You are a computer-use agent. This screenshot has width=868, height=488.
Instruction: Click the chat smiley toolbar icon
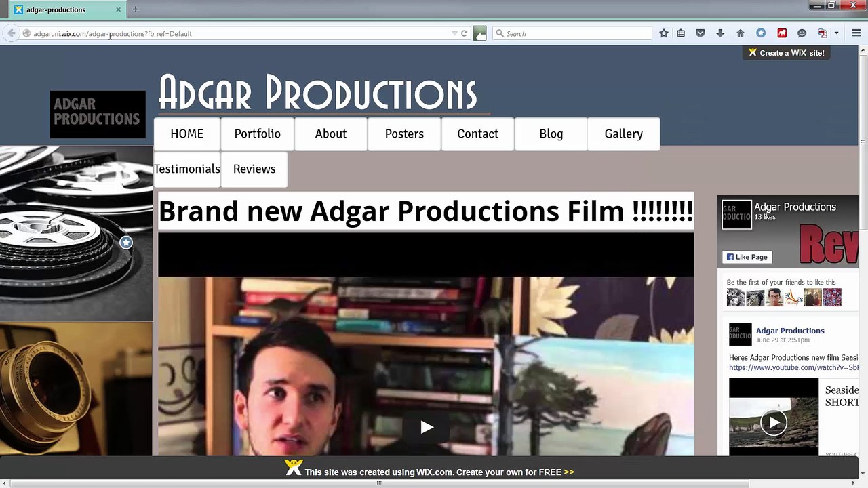[802, 33]
